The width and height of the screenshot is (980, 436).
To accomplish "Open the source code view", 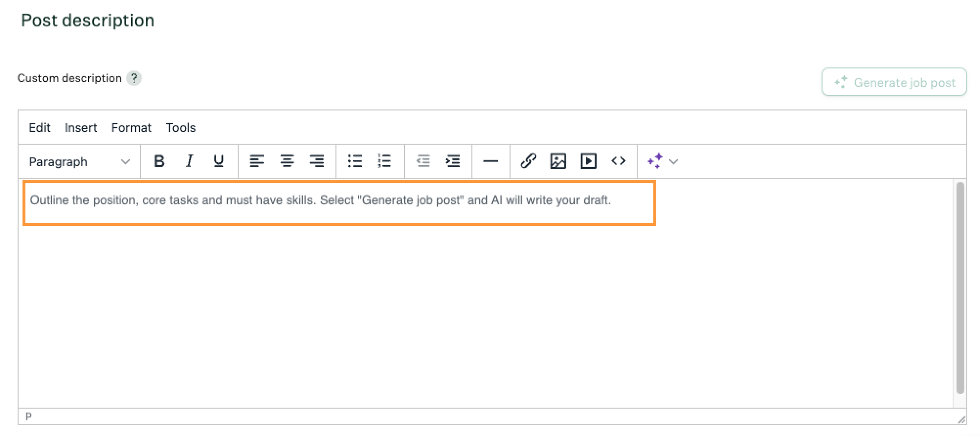I will pos(618,161).
